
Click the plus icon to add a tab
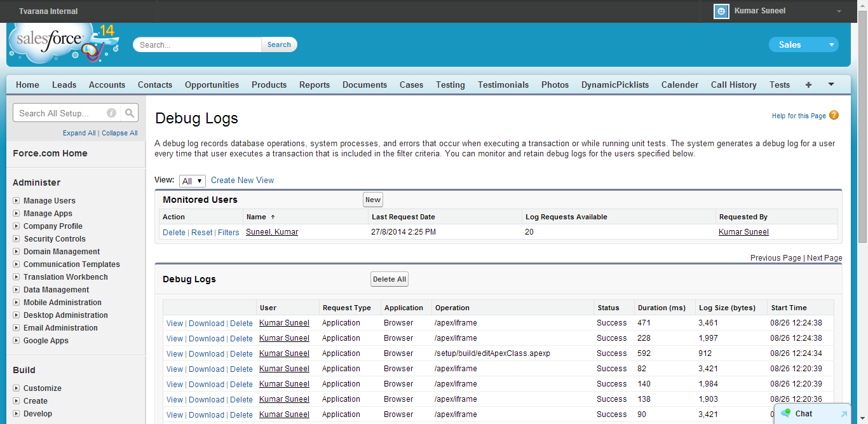(x=808, y=84)
